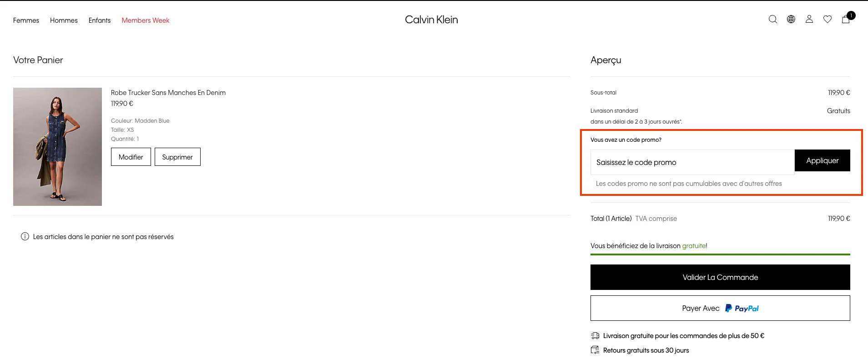Click 'Taille: XS' text
868x364 pixels.
122,130
